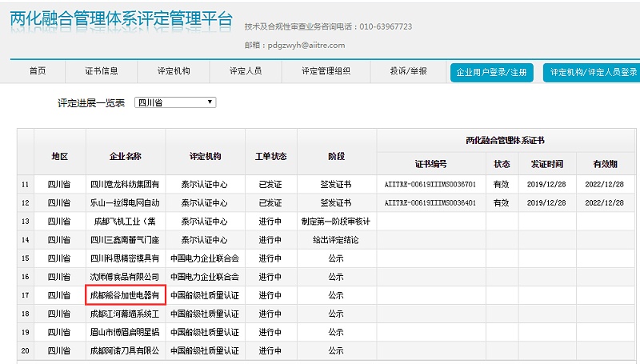Viewport: 640px width, 364px height.
Task: Click 成都飞机工业 company in row 13
Action: click(125, 222)
